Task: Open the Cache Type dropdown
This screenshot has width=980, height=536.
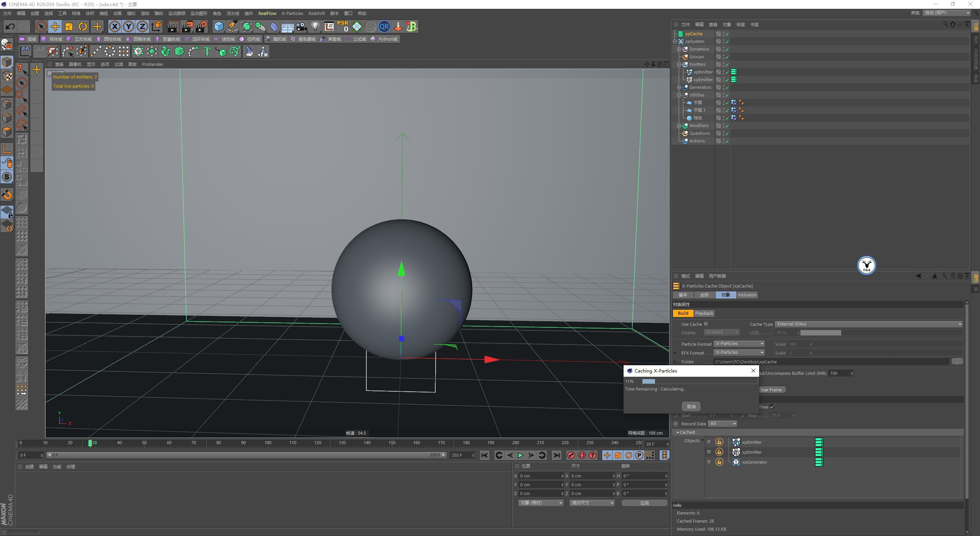Action: pos(868,324)
